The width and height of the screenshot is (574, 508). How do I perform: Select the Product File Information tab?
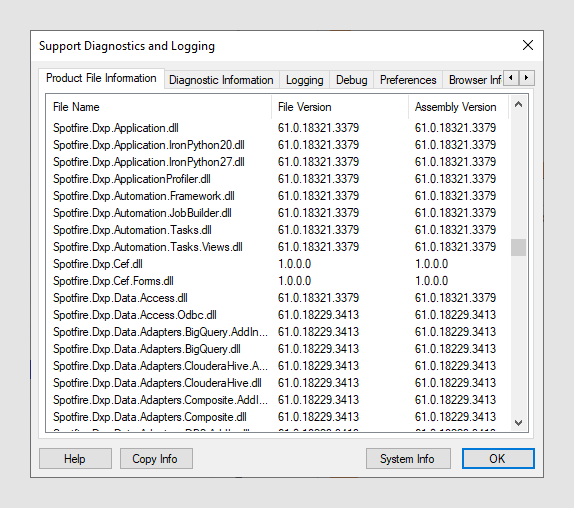point(101,78)
